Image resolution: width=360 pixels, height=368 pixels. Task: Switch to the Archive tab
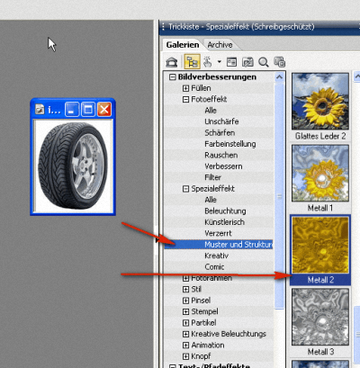[x=220, y=45]
